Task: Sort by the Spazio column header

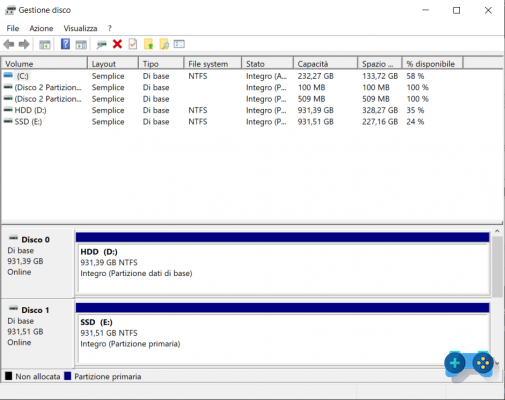Action: point(380,64)
